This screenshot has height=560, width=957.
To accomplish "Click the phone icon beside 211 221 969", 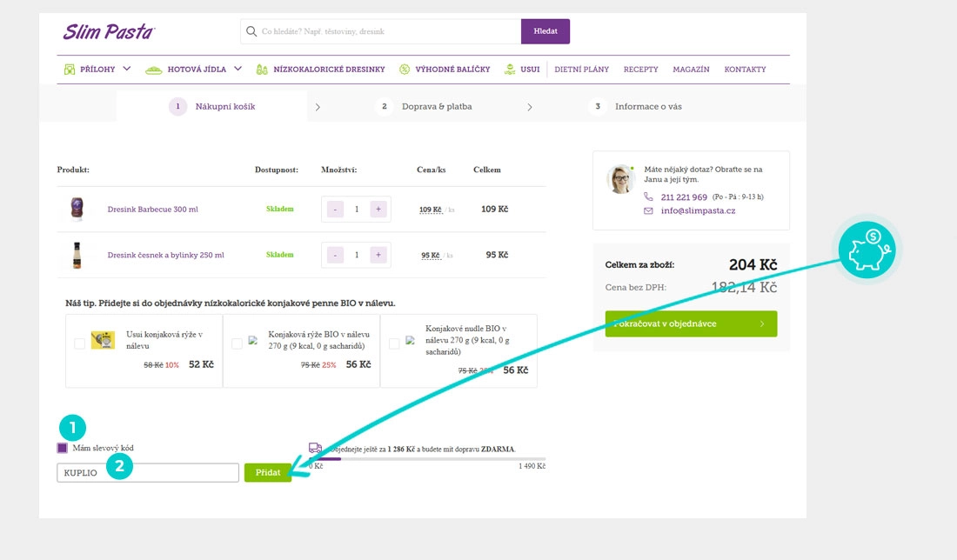I will point(648,197).
